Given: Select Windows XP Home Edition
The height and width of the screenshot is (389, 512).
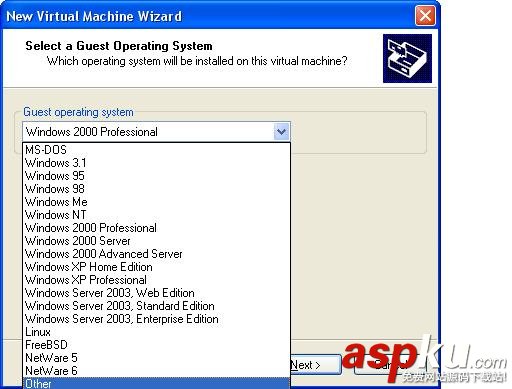Looking at the screenshot, I should (156, 267).
